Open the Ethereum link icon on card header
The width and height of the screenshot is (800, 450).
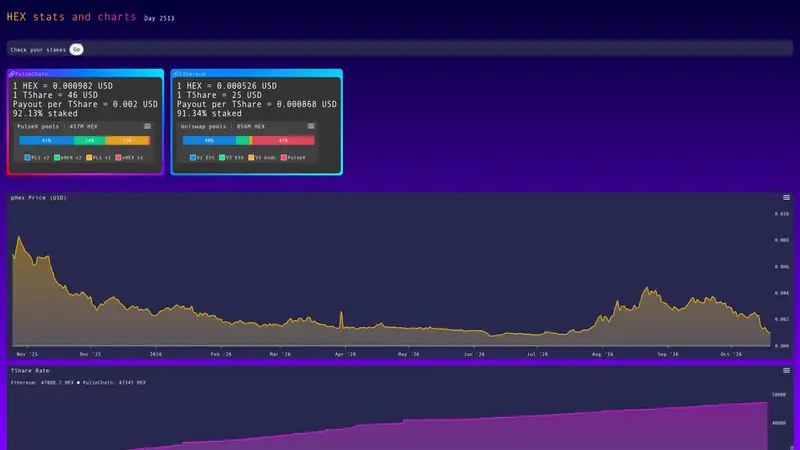pos(176,74)
